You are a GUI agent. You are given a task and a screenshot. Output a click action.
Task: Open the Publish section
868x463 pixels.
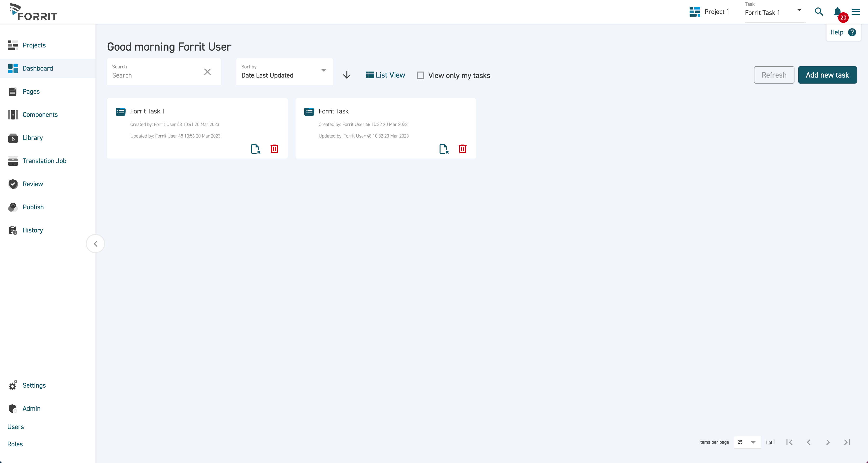[33, 207]
